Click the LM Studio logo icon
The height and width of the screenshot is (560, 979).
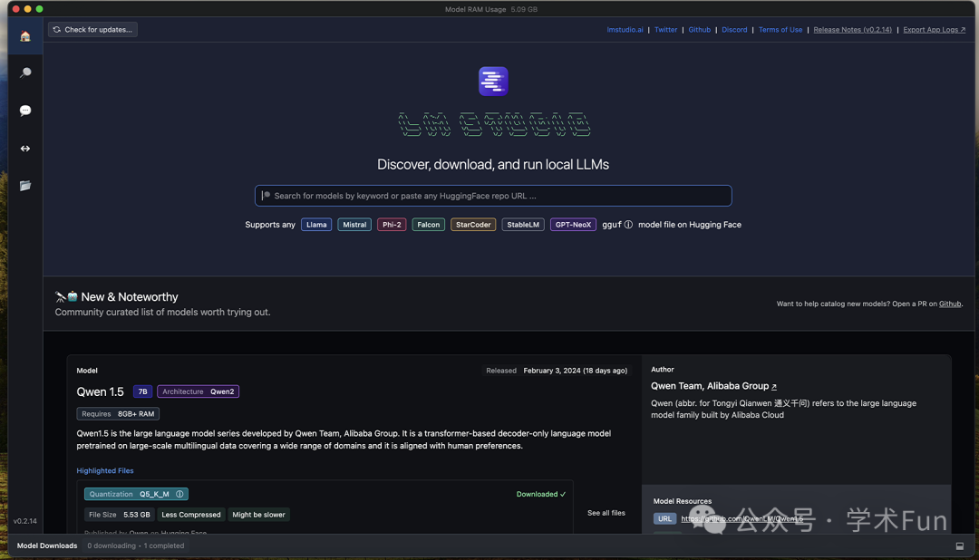coord(493,82)
